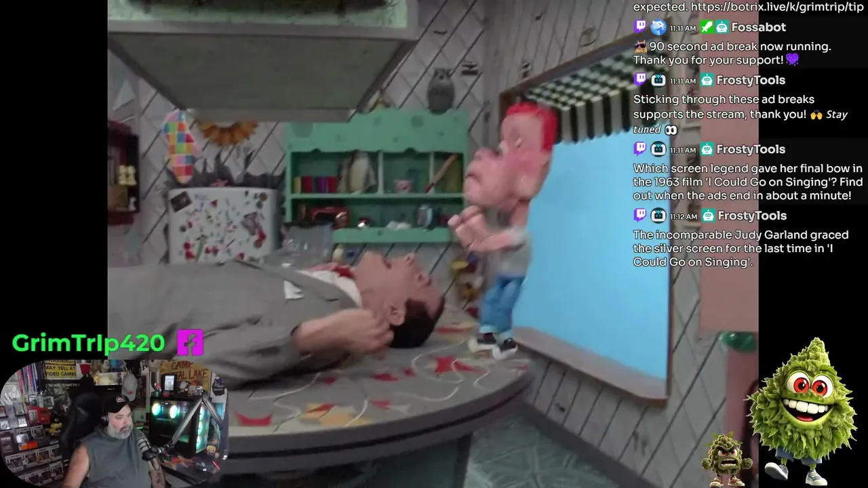
Task: Click the pink Facebook icon beside GrimTrIp420
Action: tap(190, 342)
